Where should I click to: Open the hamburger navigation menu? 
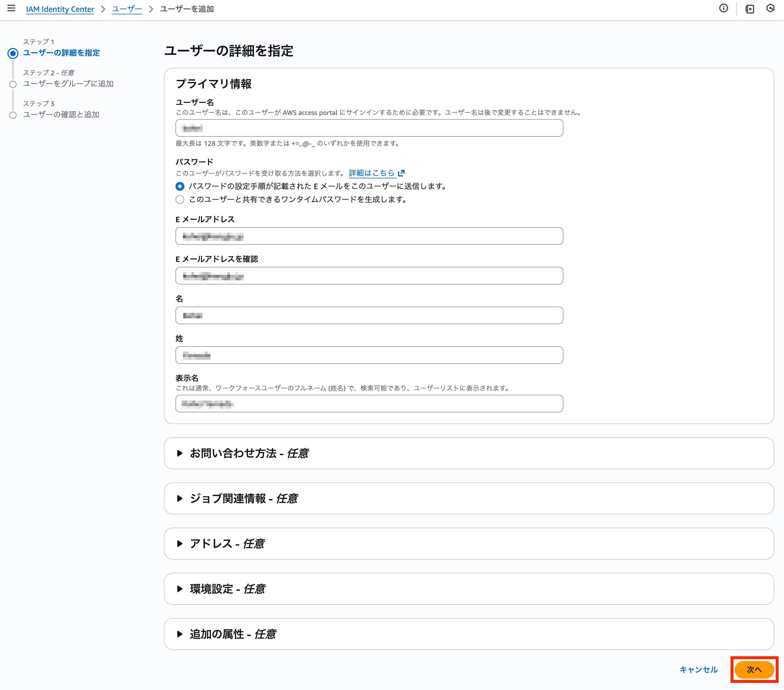click(11, 9)
